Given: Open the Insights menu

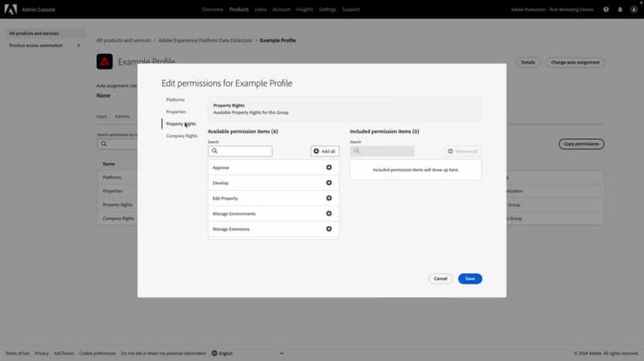Looking at the screenshot, I should point(304,9).
